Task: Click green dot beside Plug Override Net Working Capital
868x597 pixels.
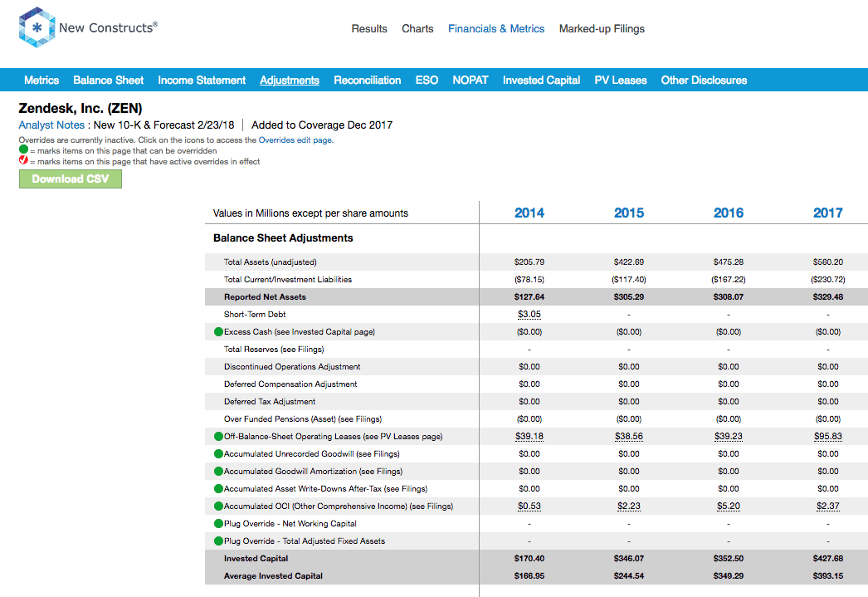Action: [x=219, y=524]
